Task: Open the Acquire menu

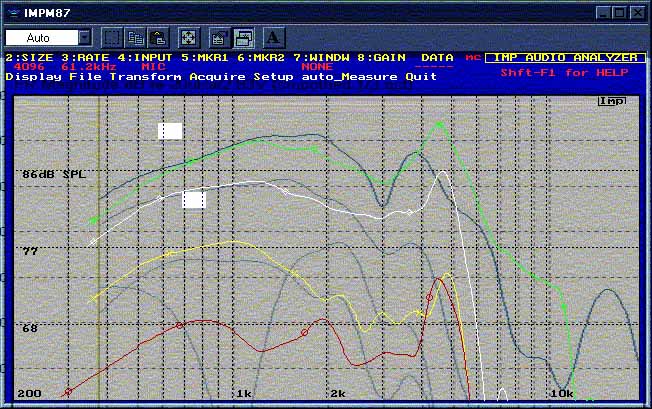Action: pyautogui.click(x=217, y=77)
